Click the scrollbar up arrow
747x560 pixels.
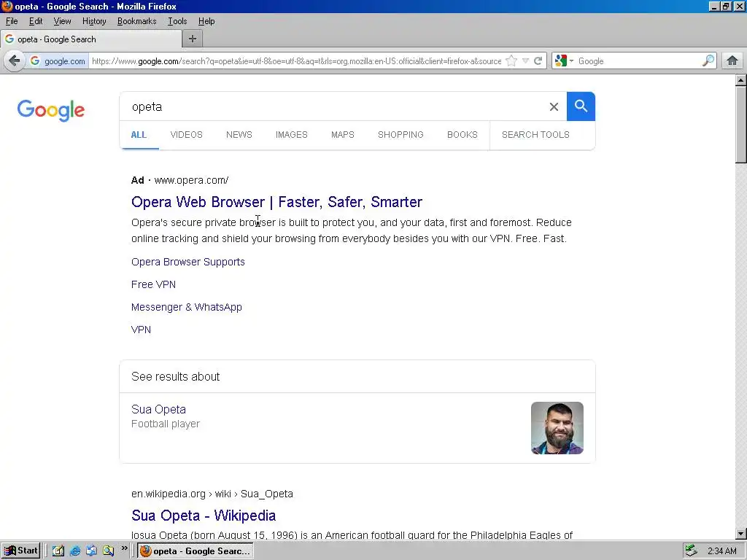pos(741,80)
